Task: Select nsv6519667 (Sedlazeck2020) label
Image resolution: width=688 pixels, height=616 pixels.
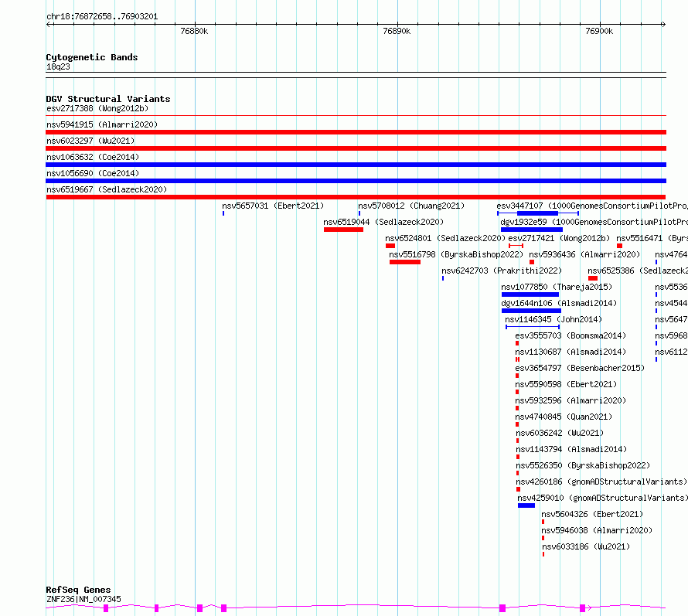Action: point(107,189)
